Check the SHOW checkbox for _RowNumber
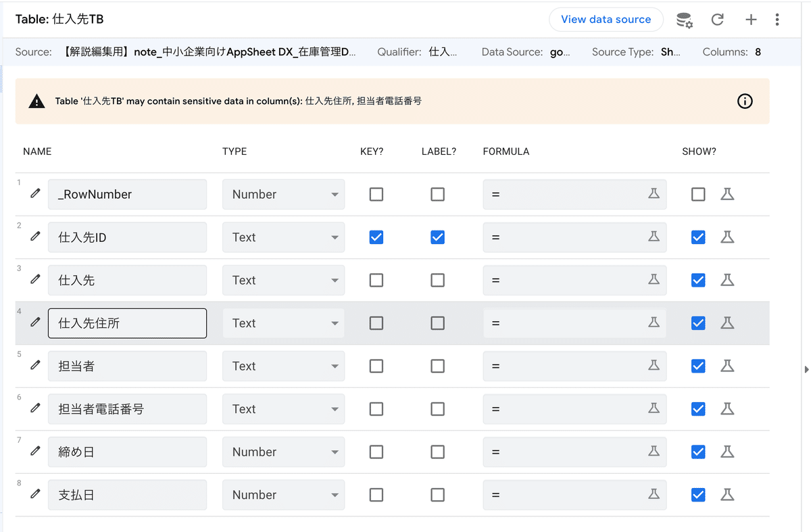The width and height of the screenshot is (811, 532). [698, 194]
